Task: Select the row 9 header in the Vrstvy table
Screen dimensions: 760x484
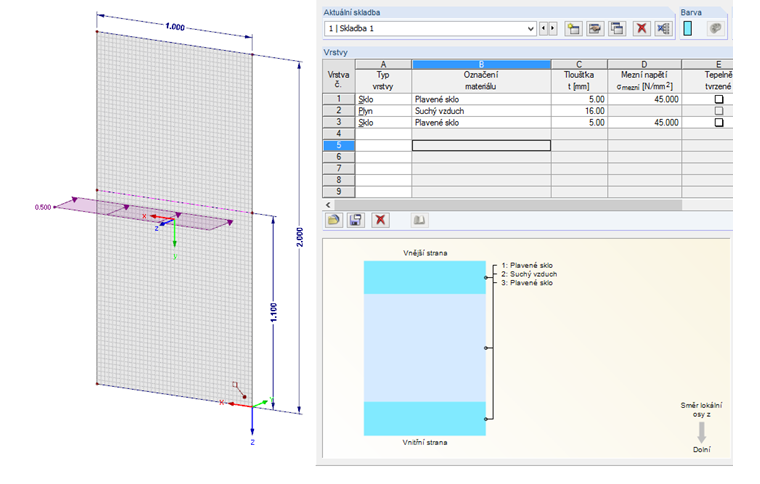Action: (339, 192)
